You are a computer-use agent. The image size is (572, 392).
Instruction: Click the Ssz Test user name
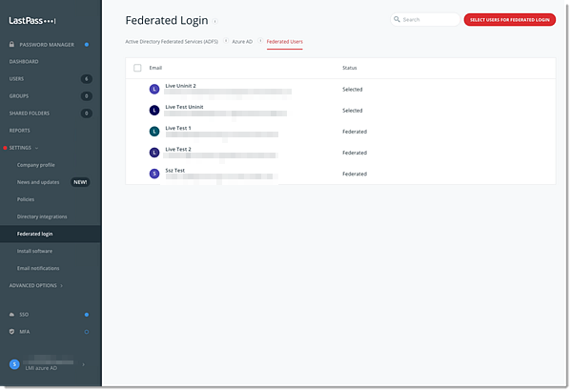(x=175, y=171)
